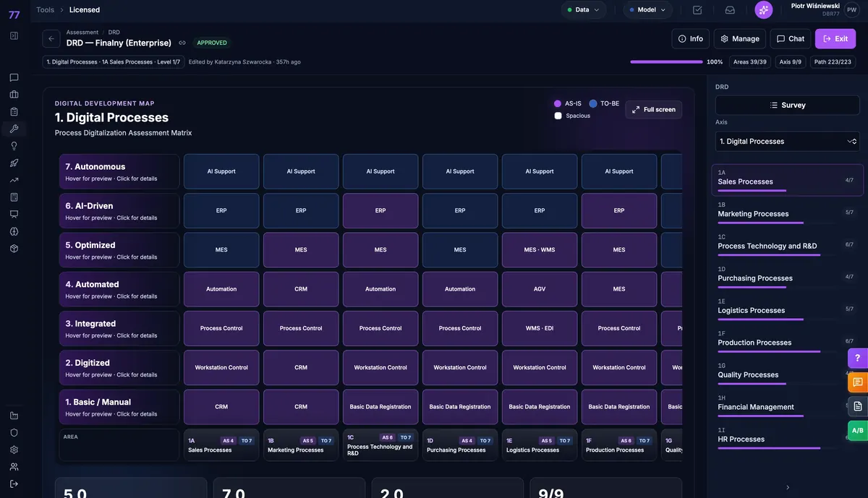The height and width of the screenshot is (498, 868).
Task: Click the Tools breadcrumb link
Action: coord(45,10)
